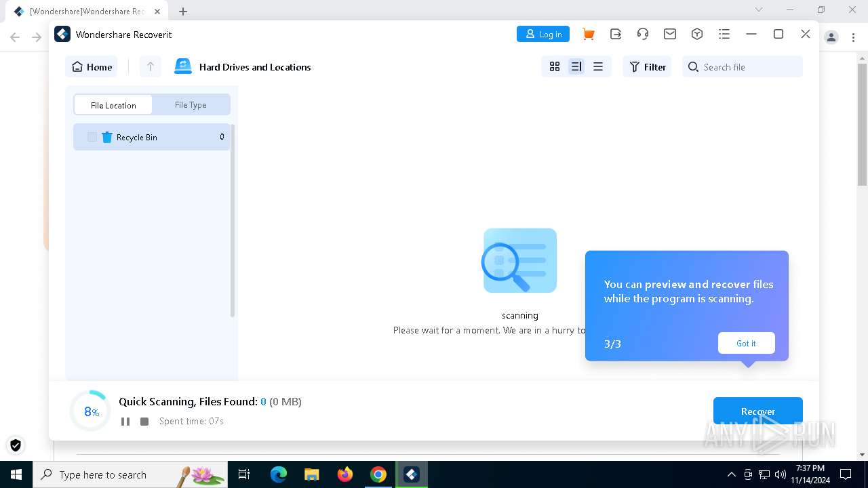Open customer support headset icon
868x488 pixels.
pos(643,34)
